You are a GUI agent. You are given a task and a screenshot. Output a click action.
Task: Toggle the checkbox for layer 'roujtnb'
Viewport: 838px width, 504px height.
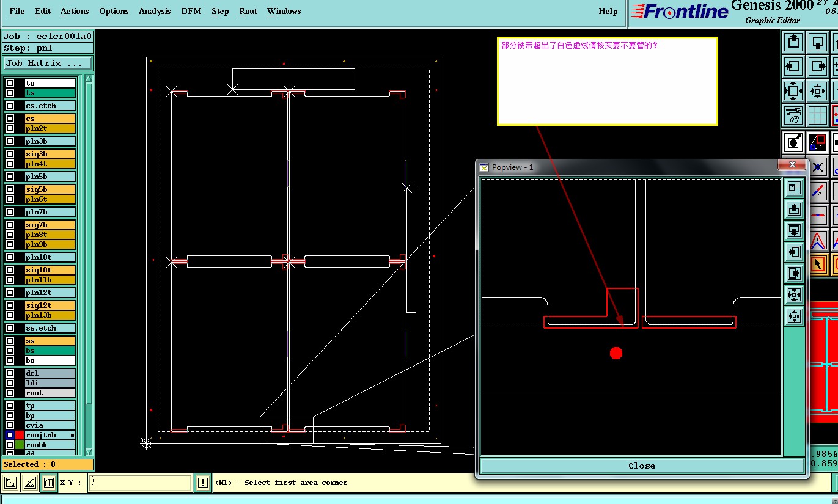click(10, 435)
